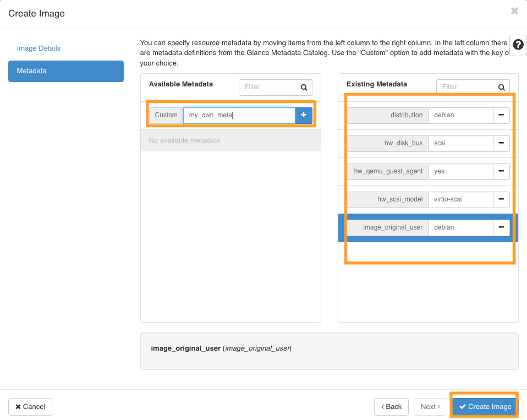The image size is (527, 420).
Task: Remove the hw_scsi_model metadata entry
Action: click(501, 199)
